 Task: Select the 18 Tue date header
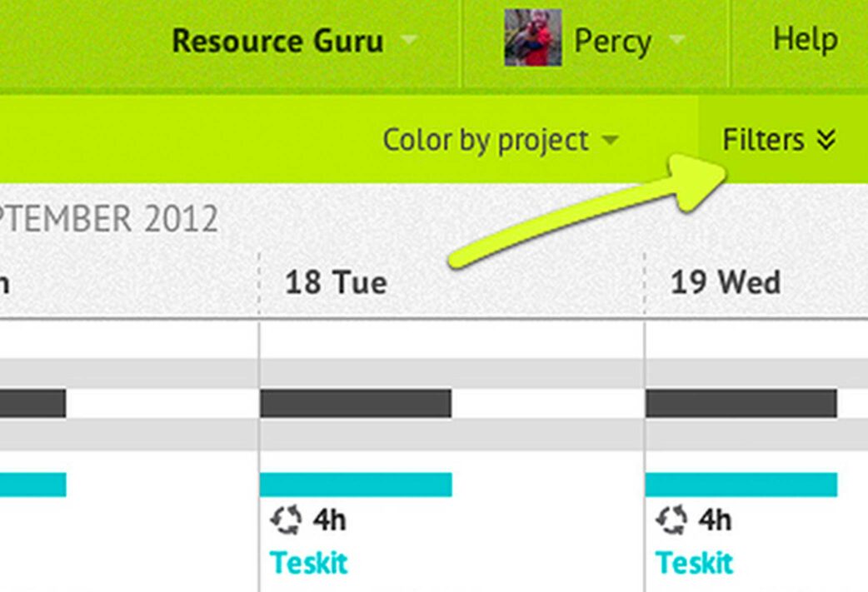[336, 282]
